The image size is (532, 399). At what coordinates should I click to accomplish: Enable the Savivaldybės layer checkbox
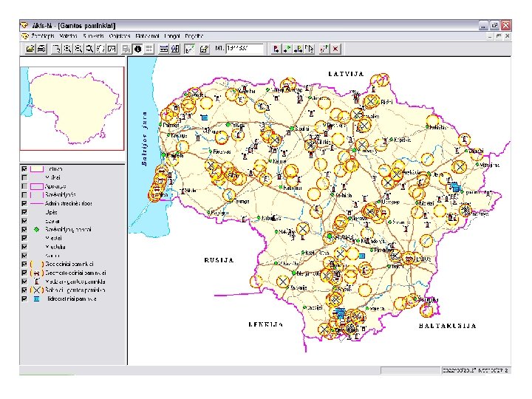pos(24,195)
